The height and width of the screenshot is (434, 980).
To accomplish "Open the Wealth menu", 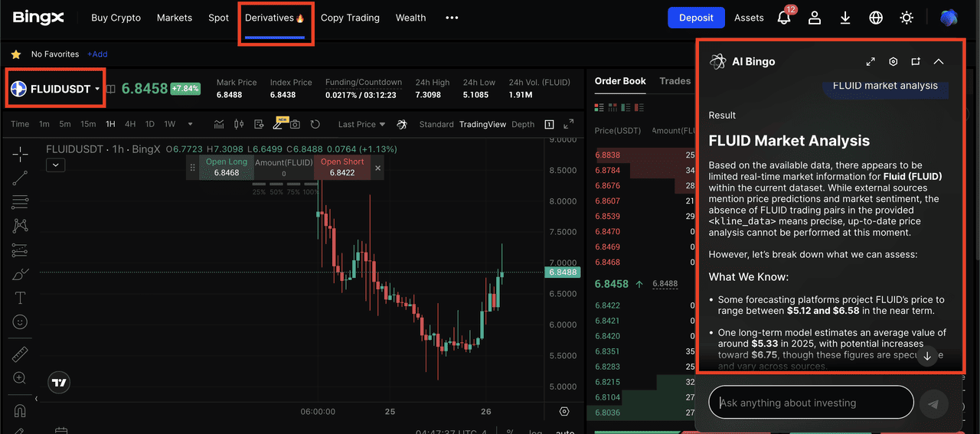I will coord(410,18).
